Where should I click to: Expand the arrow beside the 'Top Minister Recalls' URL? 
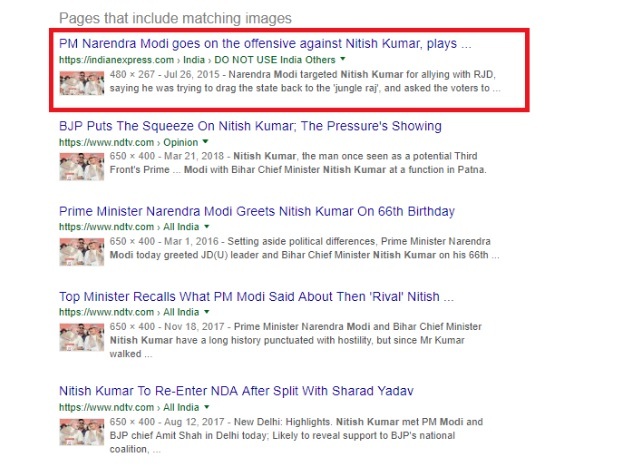pyautogui.click(x=207, y=312)
